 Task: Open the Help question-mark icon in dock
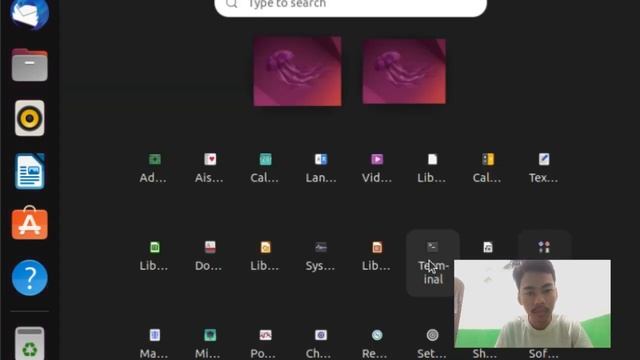[x=30, y=278]
